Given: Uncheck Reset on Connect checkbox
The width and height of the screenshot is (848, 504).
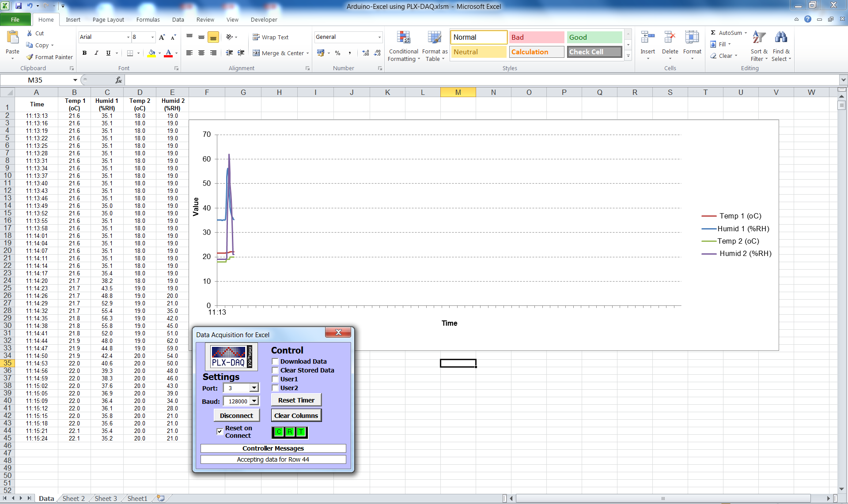Looking at the screenshot, I should coord(220,431).
